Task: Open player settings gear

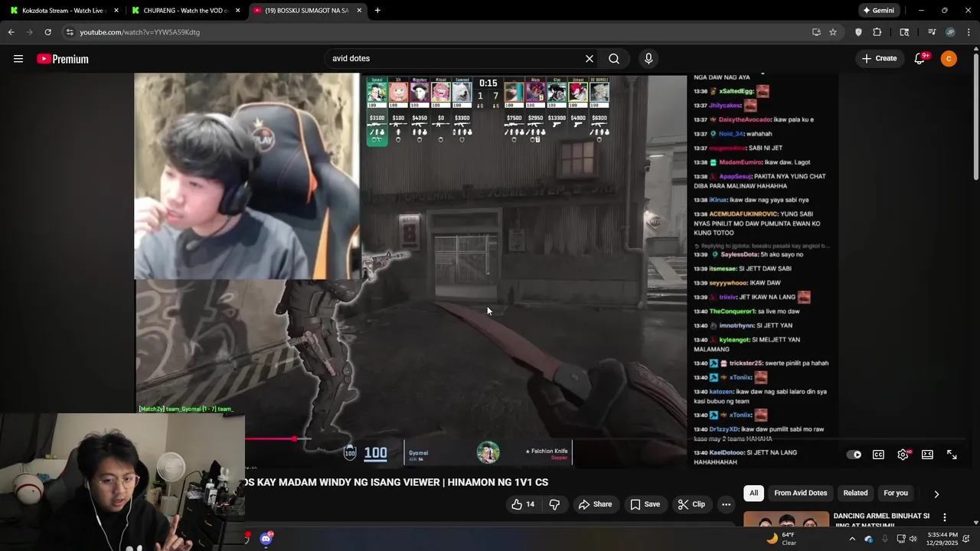Action: (x=903, y=455)
